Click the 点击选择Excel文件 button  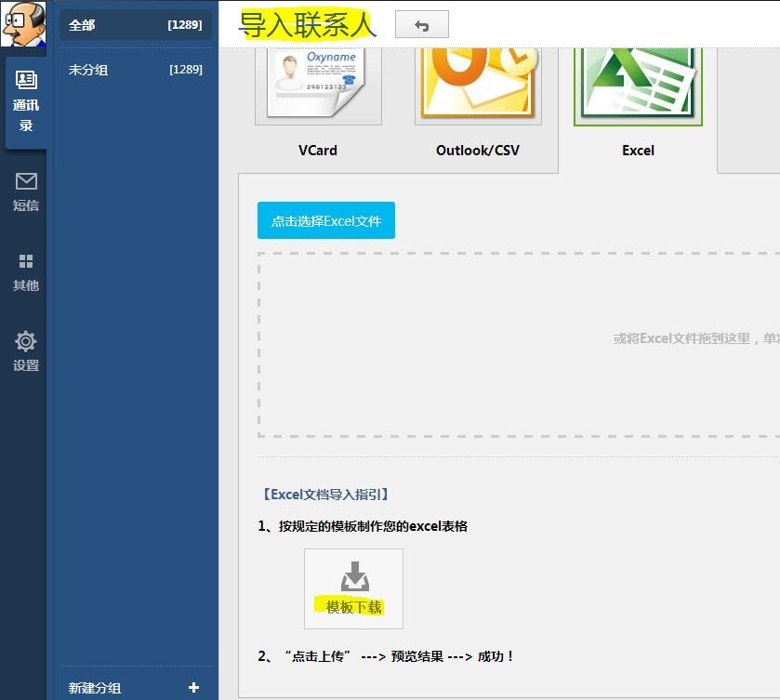(326, 220)
